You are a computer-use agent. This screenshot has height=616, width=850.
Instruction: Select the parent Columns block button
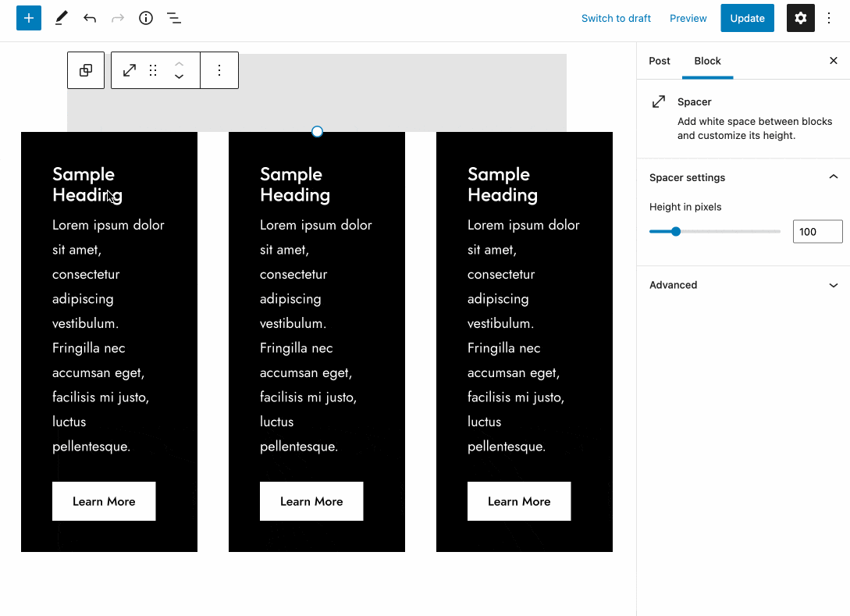[x=86, y=70]
